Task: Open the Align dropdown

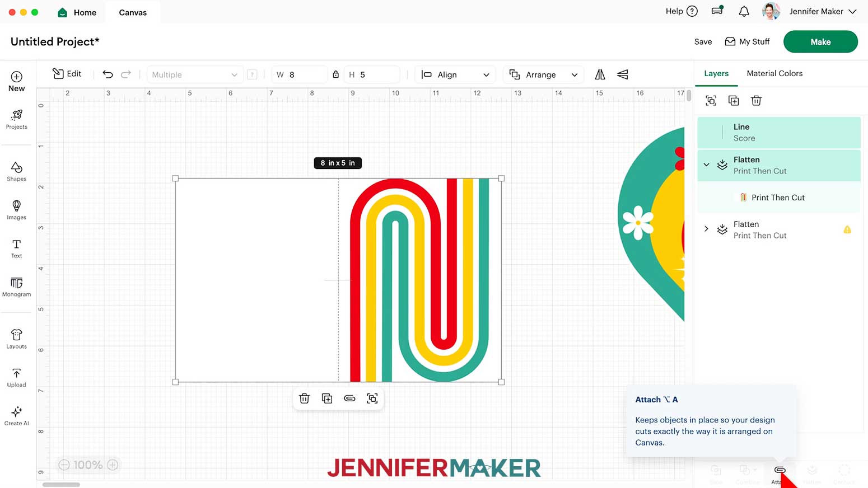Action: coord(455,74)
